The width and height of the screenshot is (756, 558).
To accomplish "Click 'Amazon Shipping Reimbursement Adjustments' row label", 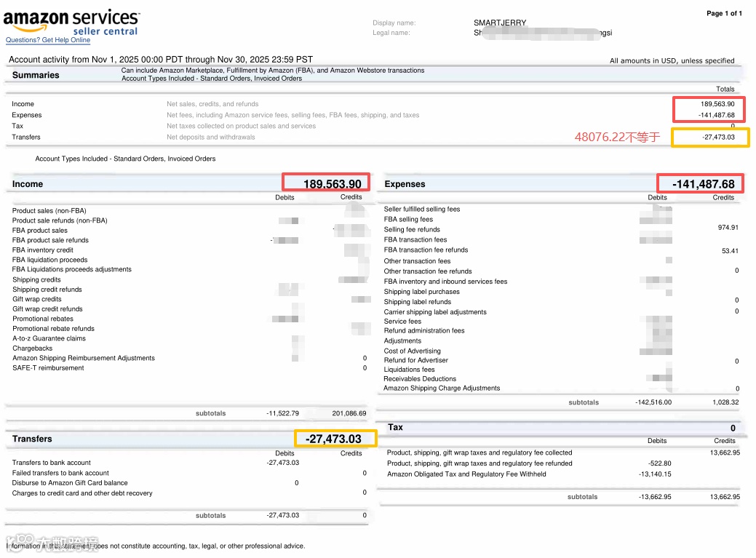I will tap(84, 358).
